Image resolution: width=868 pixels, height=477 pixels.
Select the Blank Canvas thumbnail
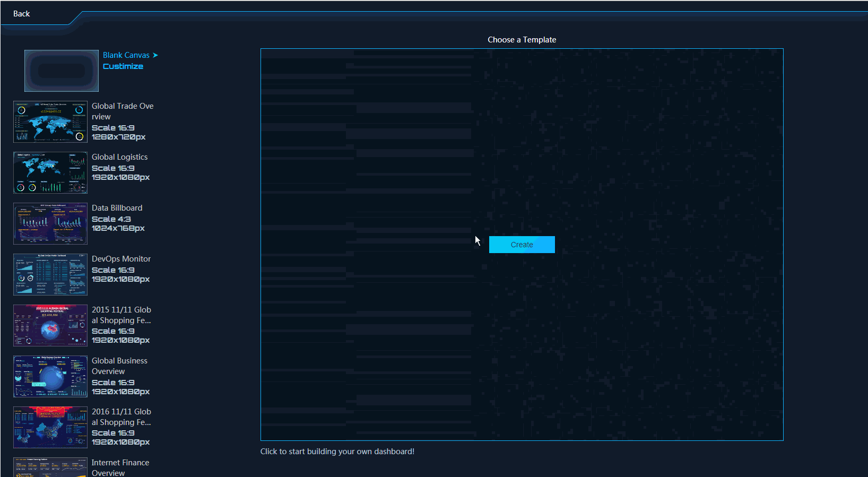pyautogui.click(x=62, y=71)
